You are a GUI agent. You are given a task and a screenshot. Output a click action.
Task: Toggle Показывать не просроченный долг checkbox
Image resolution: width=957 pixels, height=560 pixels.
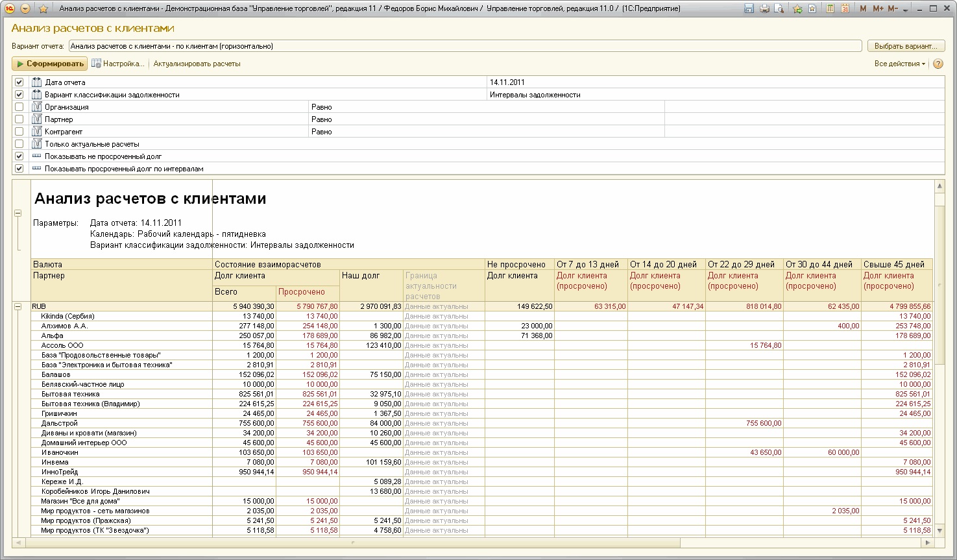pos(19,156)
